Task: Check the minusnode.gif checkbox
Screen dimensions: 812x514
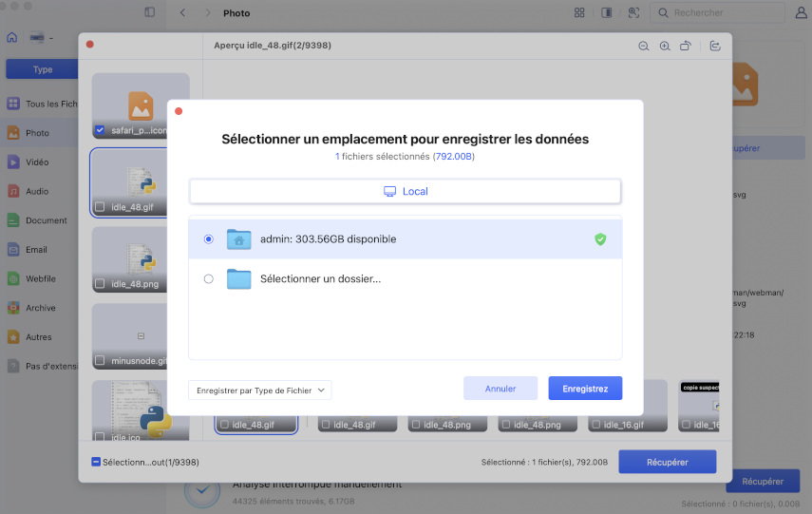Action: [x=100, y=361]
